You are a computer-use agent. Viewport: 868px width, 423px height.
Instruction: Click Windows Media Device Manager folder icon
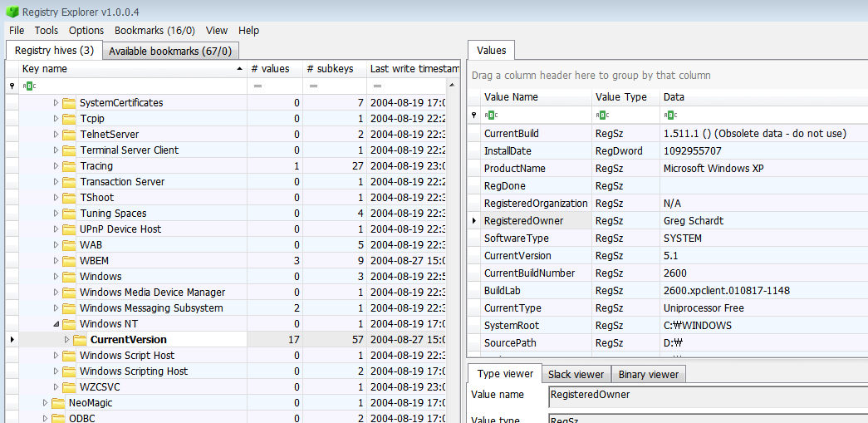coord(69,293)
